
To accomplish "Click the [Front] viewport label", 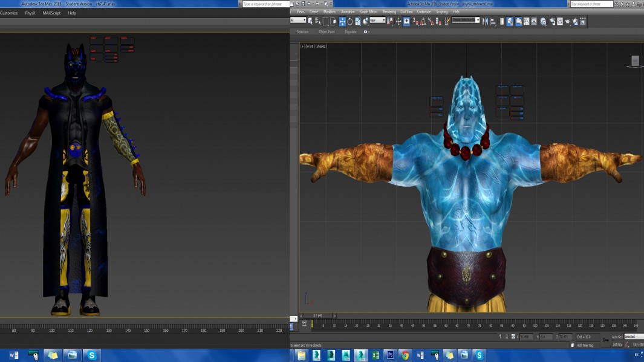I will [310, 47].
